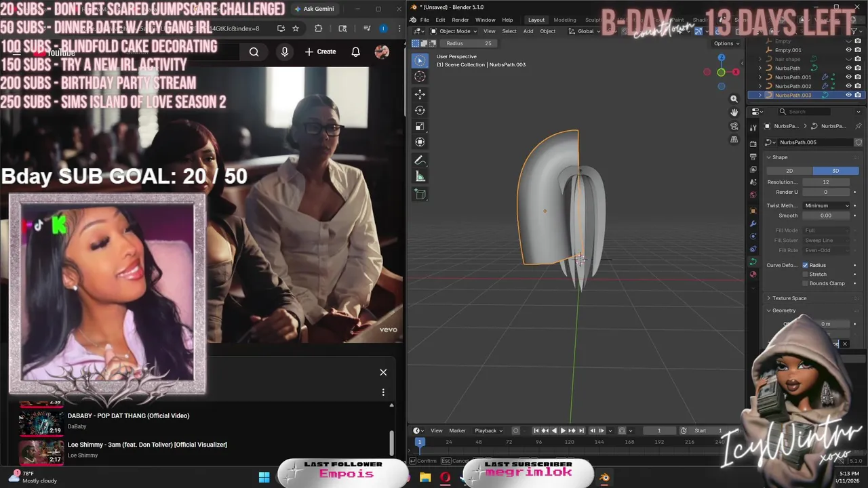This screenshot has height=488, width=868.
Task: Open Blender Window menu
Action: (485, 20)
